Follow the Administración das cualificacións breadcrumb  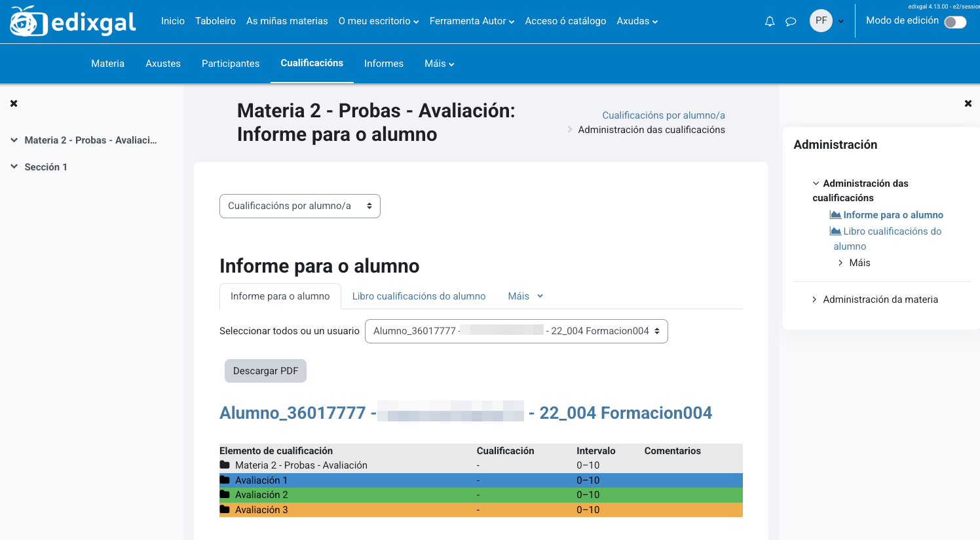click(x=651, y=129)
